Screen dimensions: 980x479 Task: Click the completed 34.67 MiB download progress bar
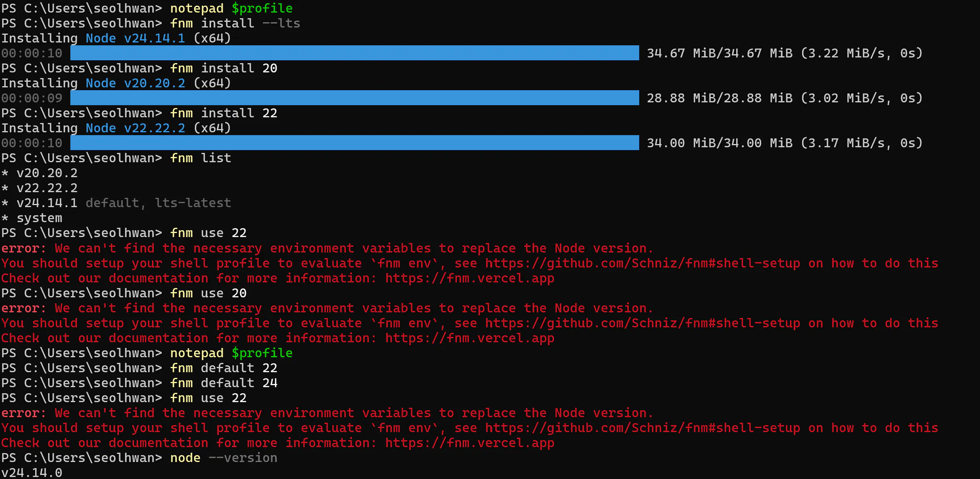click(x=355, y=53)
